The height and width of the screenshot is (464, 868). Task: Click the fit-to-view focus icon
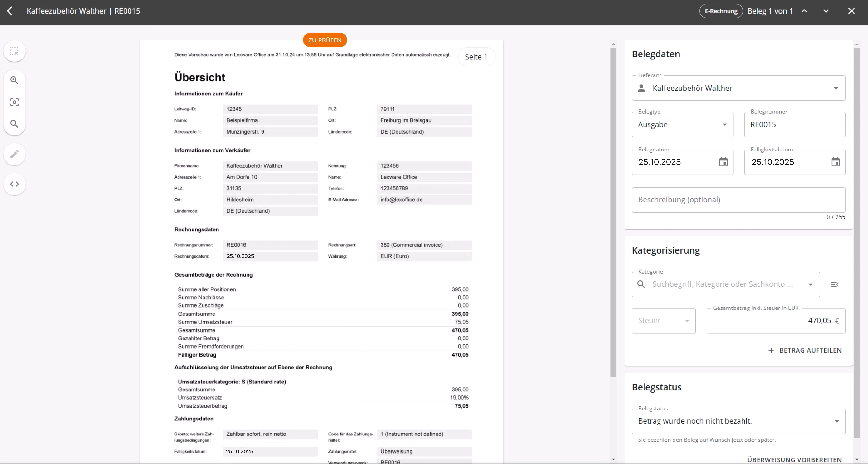click(14, 102)
